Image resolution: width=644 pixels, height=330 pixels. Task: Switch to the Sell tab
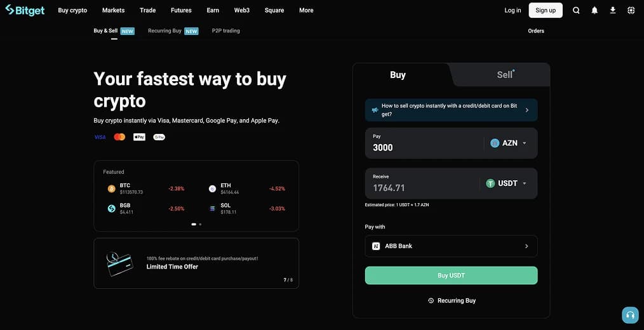[x=505, y=75]
